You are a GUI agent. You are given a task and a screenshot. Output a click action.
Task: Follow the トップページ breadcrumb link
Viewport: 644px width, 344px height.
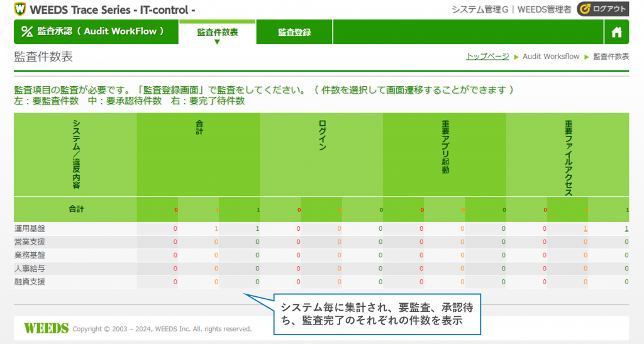tap(487, 57)
